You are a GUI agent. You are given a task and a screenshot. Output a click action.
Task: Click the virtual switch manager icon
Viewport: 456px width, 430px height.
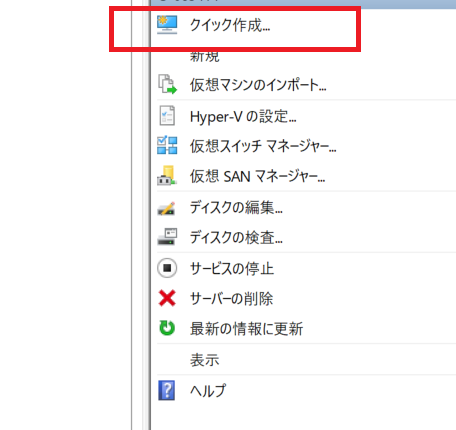click(167, 145)
